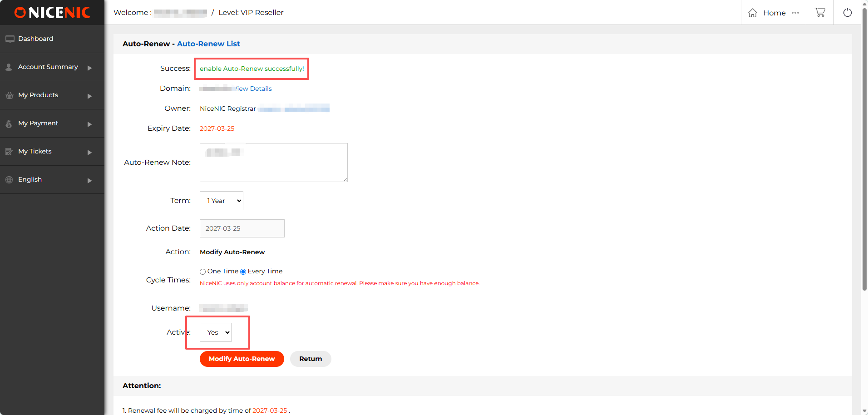This screenshot has width=868, height=415.
Task: Open the Active dropdown showing Yes
Action: pyautogui.click(x=216, y=332)
